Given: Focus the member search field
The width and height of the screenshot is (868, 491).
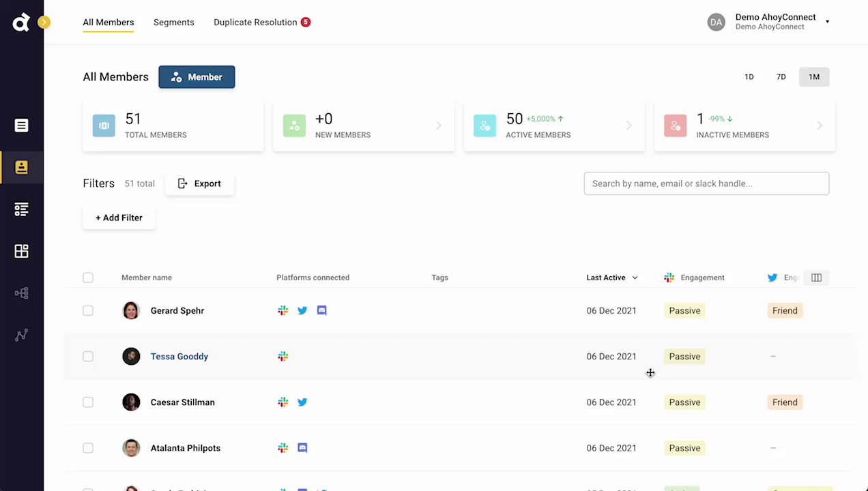Looking at the screenshot, I should tap(706, 183).
